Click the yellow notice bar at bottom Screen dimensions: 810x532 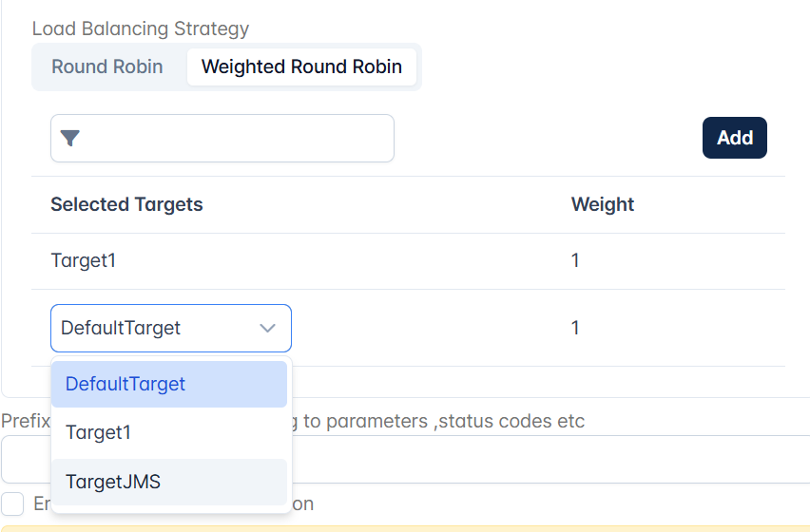pos(405,529)
